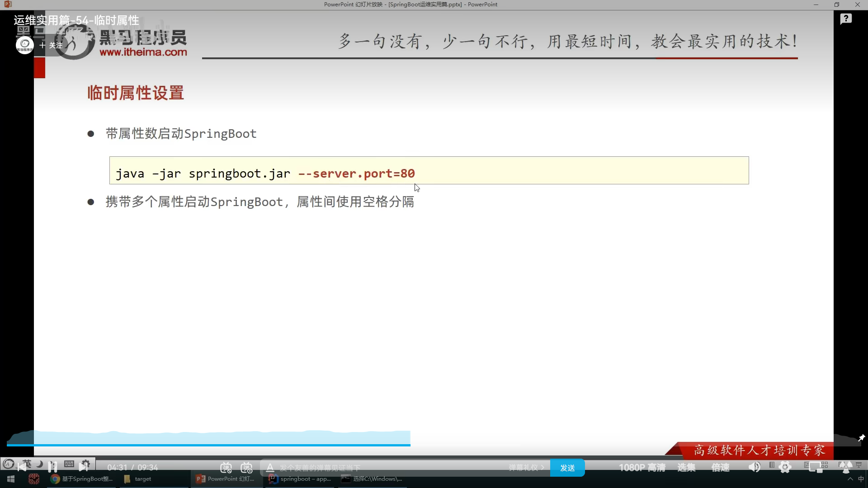Viewport: 868px width, 488px height.
Task: Mute the video volume
Action: (754, 467)
